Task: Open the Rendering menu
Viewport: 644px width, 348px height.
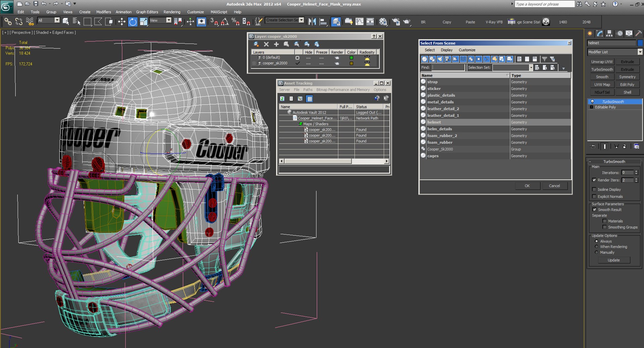Action: tap(172, 12)
